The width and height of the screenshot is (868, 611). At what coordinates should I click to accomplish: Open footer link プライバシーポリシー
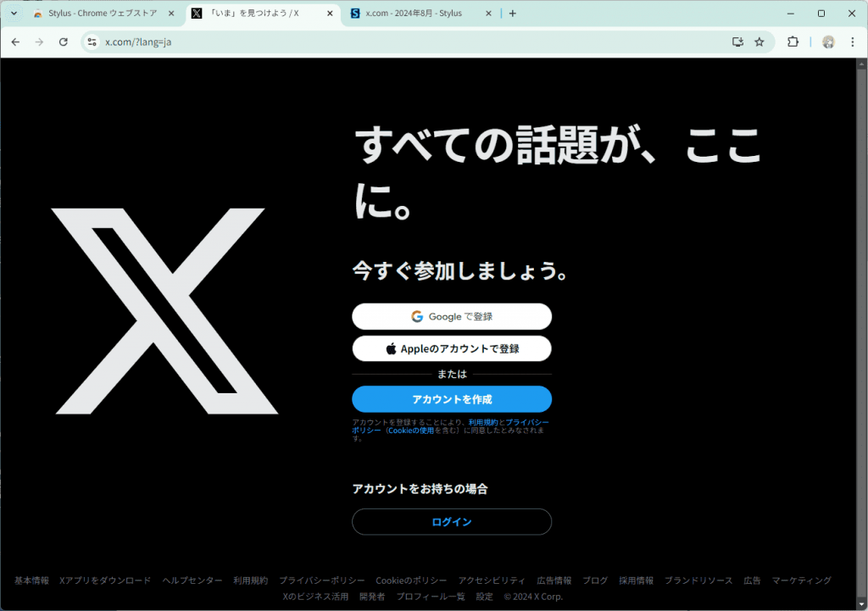point(321,580)
